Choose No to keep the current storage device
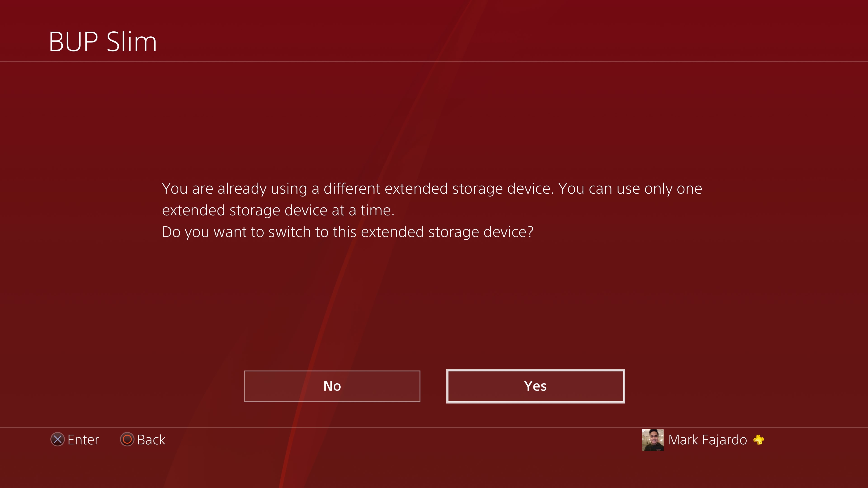The height and width of the screenshot is (488, 868). [332, 386]
